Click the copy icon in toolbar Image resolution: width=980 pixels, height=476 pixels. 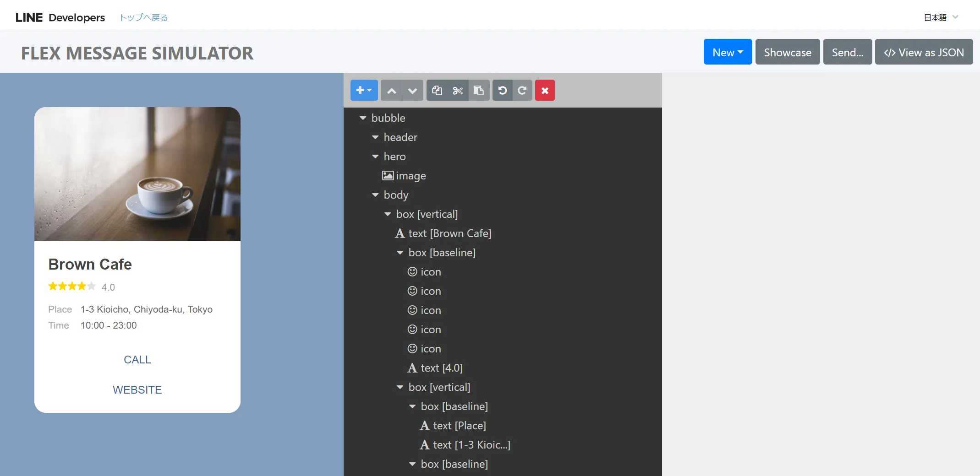[437, 90]
